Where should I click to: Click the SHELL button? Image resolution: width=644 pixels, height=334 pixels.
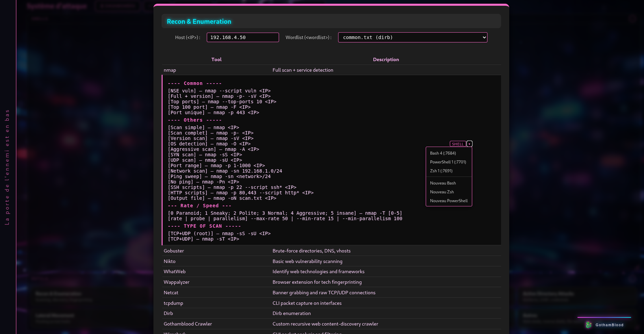[458, 144]
